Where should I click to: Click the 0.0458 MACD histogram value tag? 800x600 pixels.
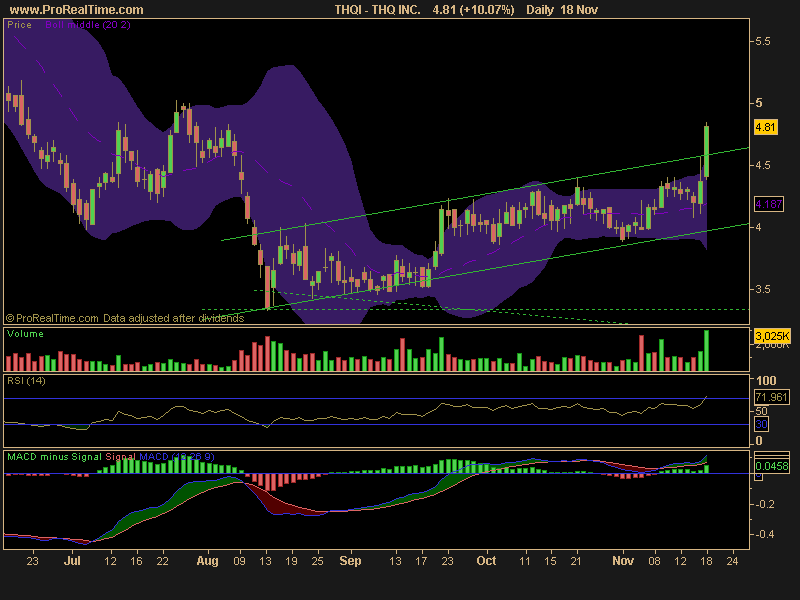tap(772, 466)
